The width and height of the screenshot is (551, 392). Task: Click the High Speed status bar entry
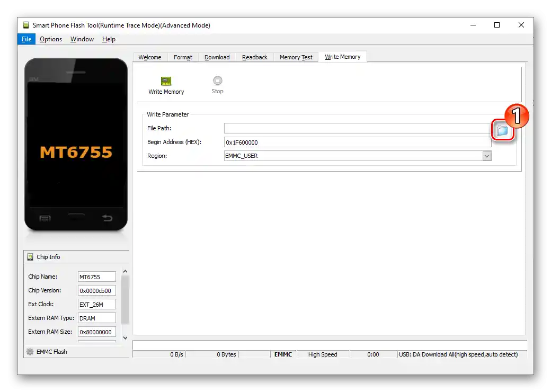[x=323, y=354]
